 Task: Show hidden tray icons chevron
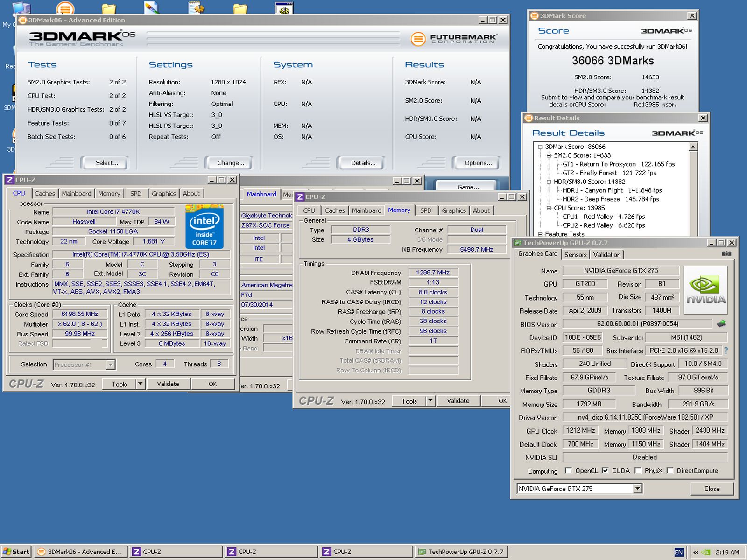(x=695, y=552)
